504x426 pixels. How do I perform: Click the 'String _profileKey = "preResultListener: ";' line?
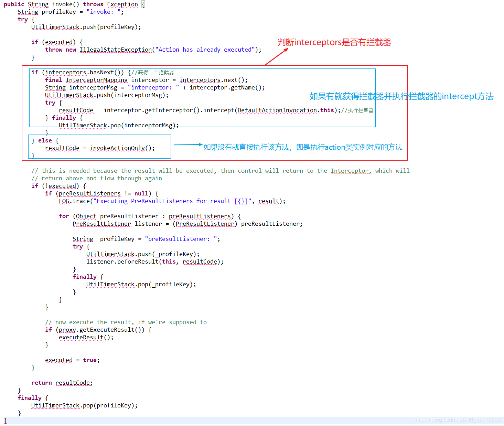click(x=146, y=239)
